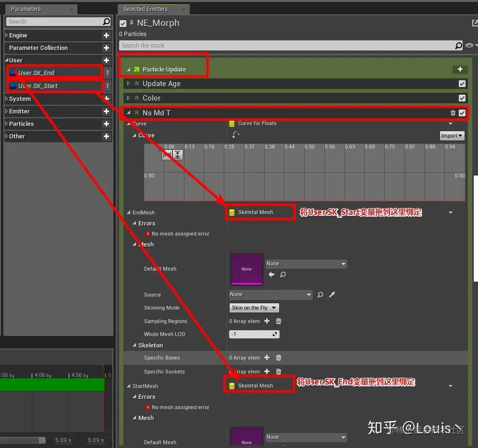Add a new Other parameter with plus
This screenshot has height=448, width=478.
tap(106, 137)
